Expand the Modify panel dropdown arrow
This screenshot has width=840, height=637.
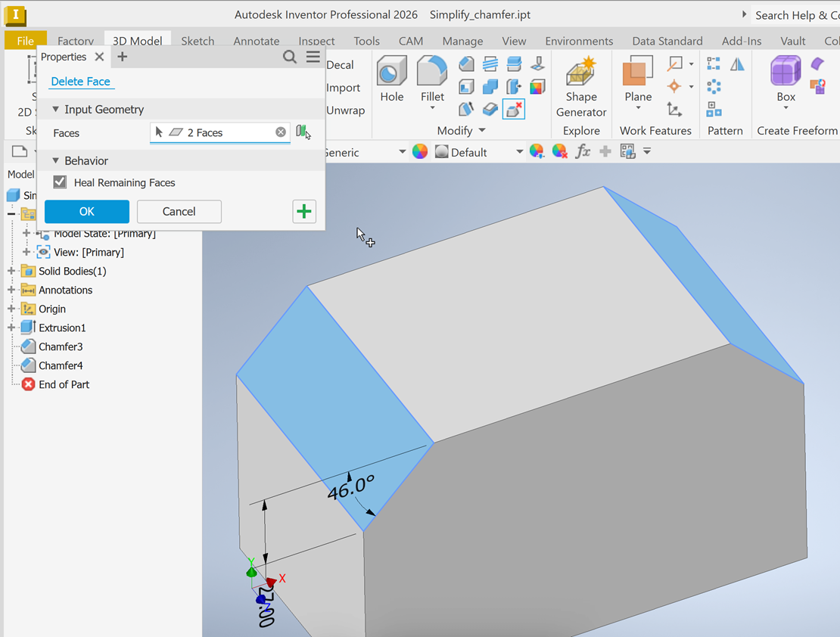pyautogui.click(x=482, y=130)
